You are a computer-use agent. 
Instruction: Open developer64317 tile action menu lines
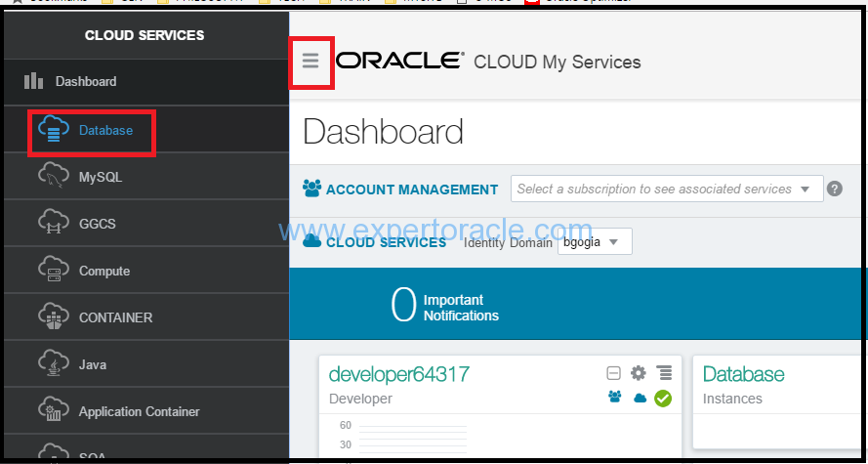(664, 373)
